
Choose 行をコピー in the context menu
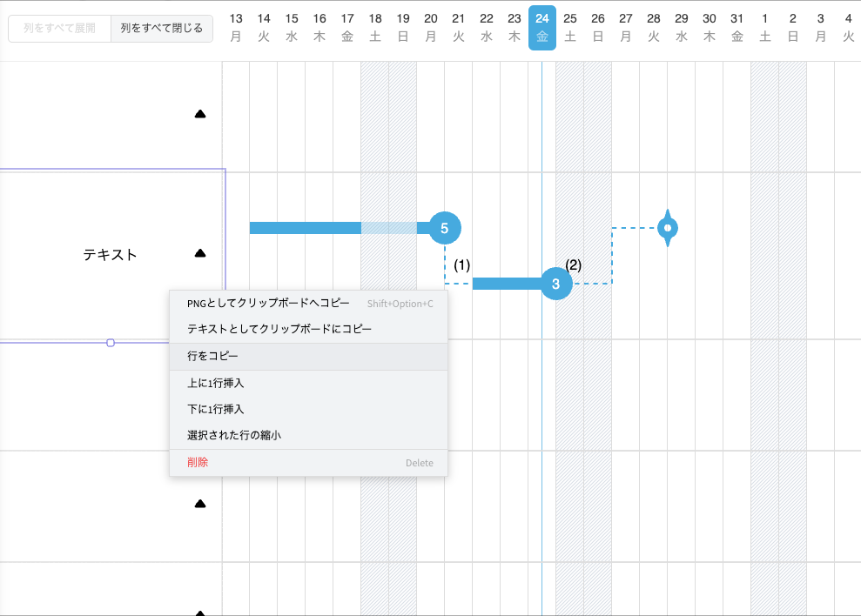coord(212,357)
